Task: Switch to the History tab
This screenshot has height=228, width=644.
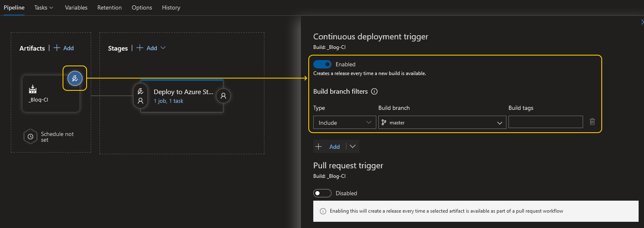Action: (x=171, y=7)
